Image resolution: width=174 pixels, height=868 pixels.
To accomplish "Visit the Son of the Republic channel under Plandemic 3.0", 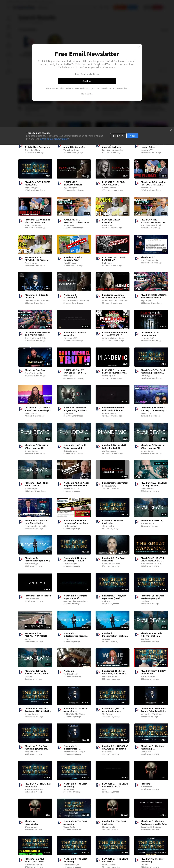I will pyautogui.click(x=150, y=260).
